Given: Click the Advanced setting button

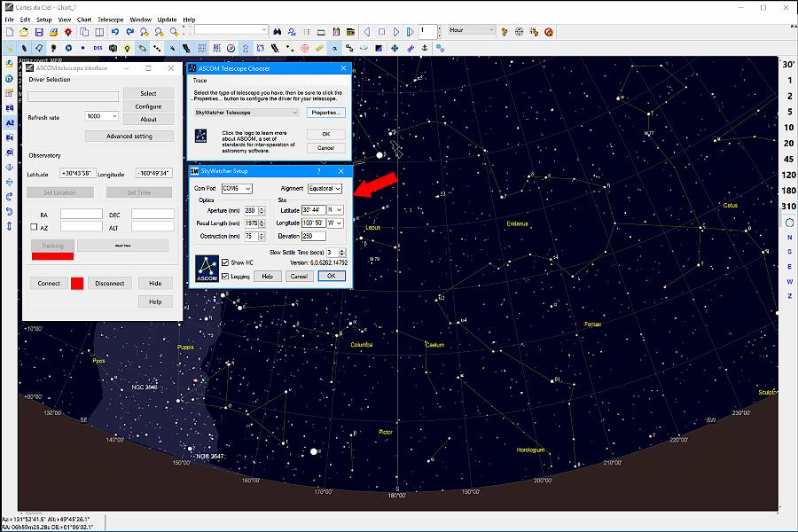Looking at the screenshot, I should pos(129,136).
